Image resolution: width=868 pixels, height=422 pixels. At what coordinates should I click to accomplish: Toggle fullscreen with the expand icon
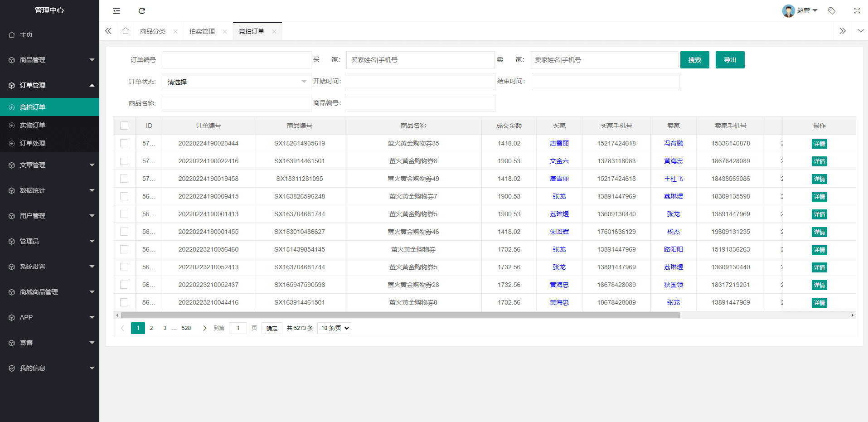point(857,11)
